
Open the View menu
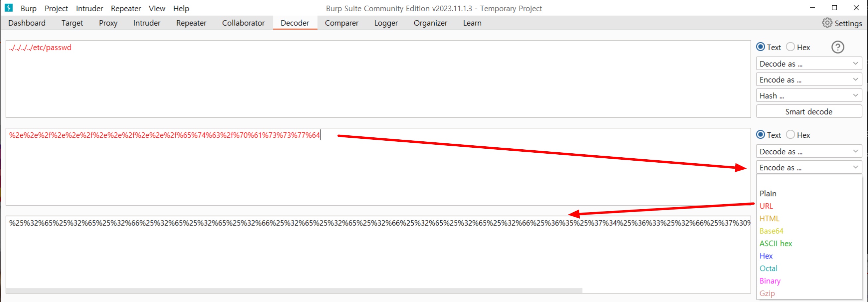point(157,8)
